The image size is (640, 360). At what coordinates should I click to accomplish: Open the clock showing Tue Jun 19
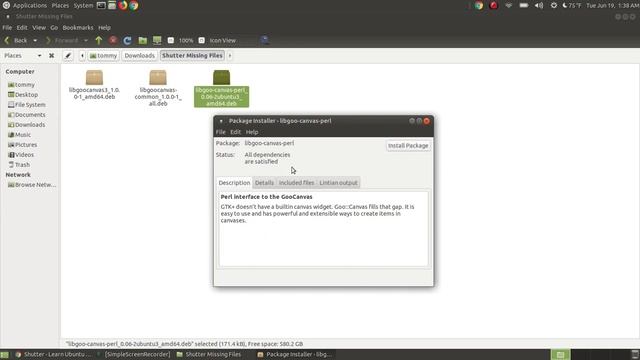pos(613,6)
